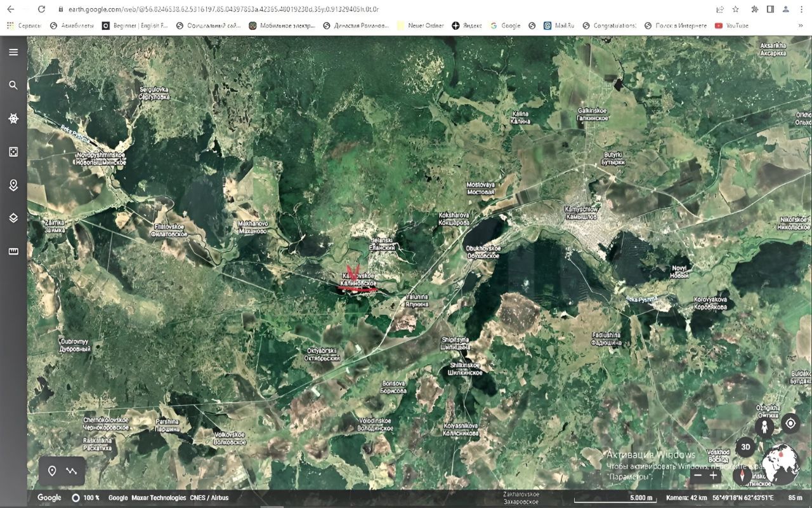Click the Камера: 42 km readout
This screenshot has height=508, width=812.
click(686, 498)
